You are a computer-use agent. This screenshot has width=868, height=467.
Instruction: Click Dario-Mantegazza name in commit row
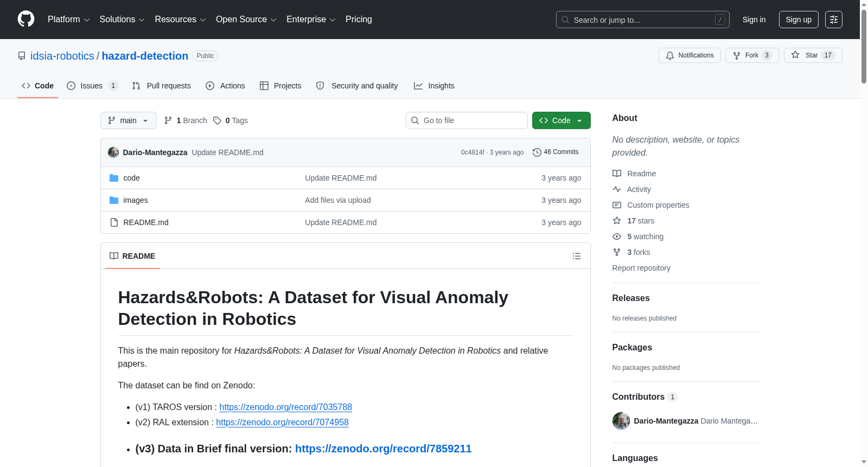[155, 152]
